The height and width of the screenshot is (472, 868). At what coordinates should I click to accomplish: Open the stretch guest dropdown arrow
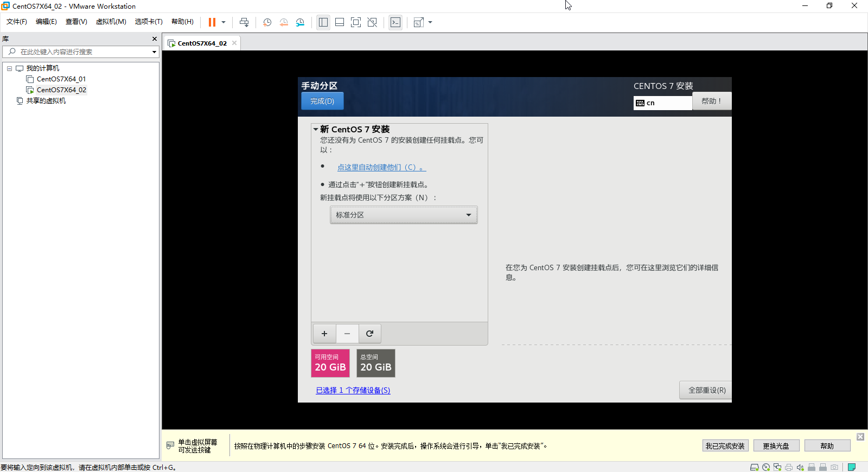(430, 22)
